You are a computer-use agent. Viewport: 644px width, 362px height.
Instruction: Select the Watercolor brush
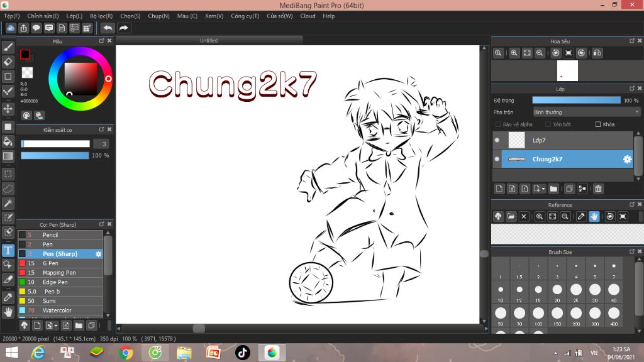(57, 310)
